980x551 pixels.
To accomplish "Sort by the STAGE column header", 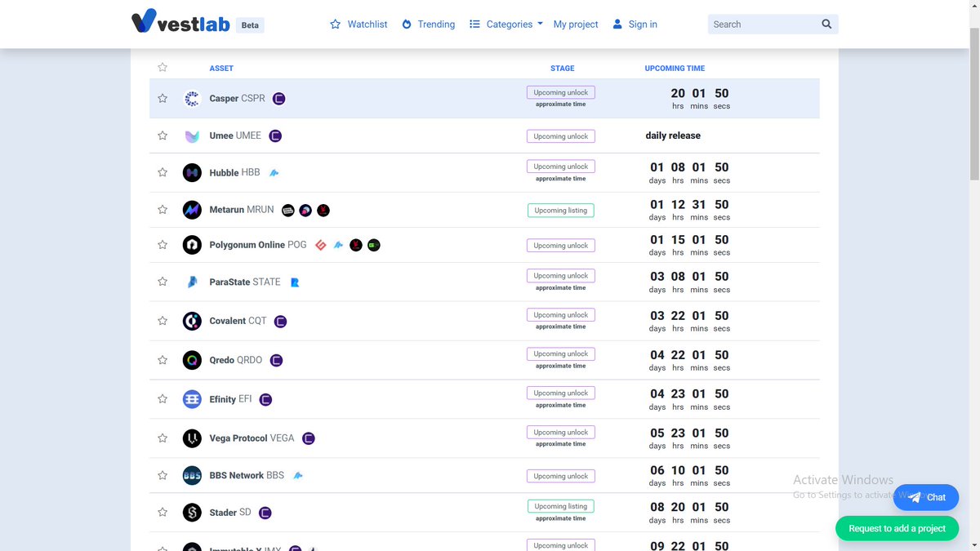I will (562, 69).
